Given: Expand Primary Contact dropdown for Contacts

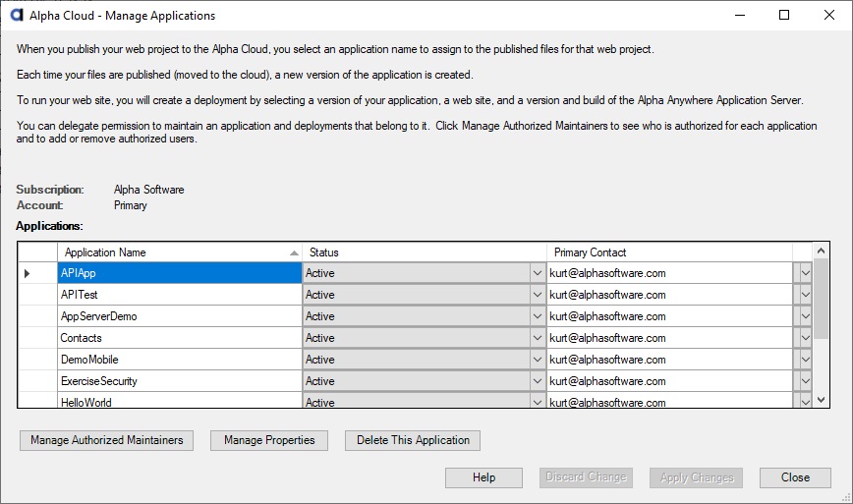Looking at the screenshot, I should (805, 338).
